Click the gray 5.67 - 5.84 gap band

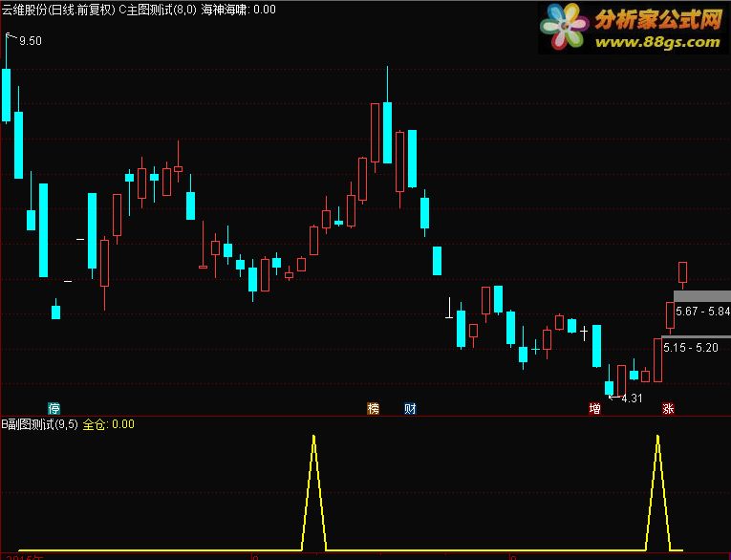pos(702,296)
